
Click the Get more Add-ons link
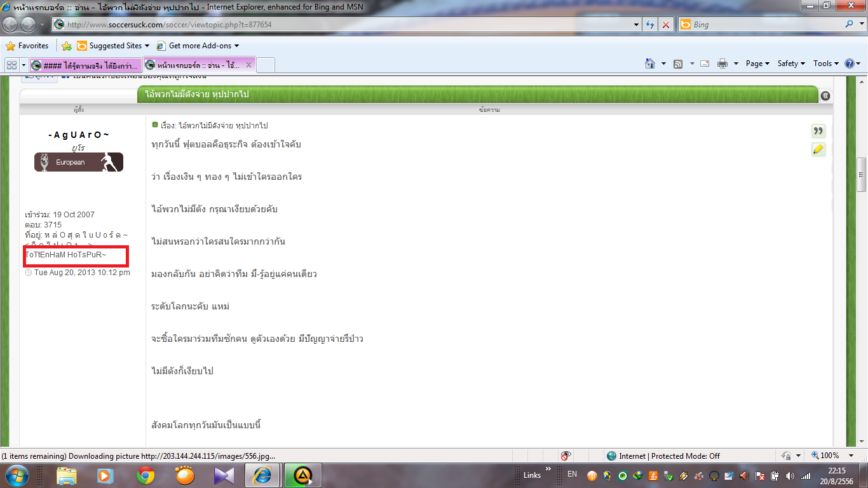(x=200, y=46)
